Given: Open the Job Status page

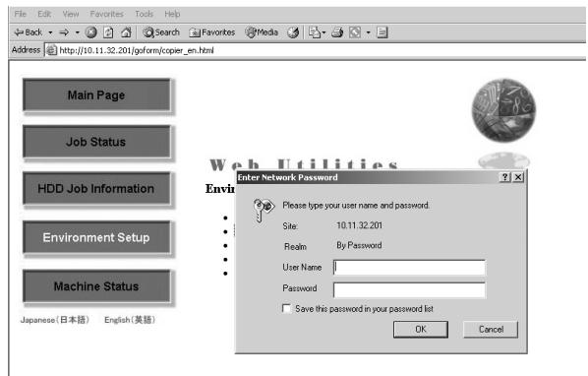Looking at the screenshot, I should point(96,142).
